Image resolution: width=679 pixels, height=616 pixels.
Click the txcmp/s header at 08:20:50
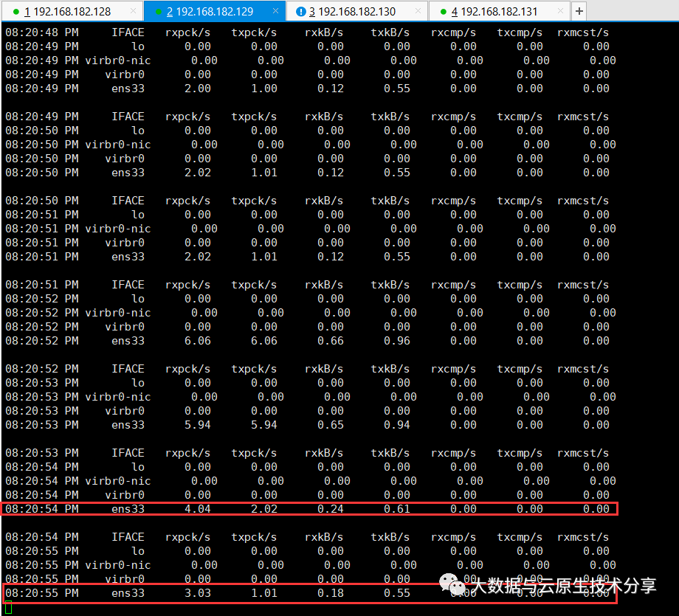(520, 201)
